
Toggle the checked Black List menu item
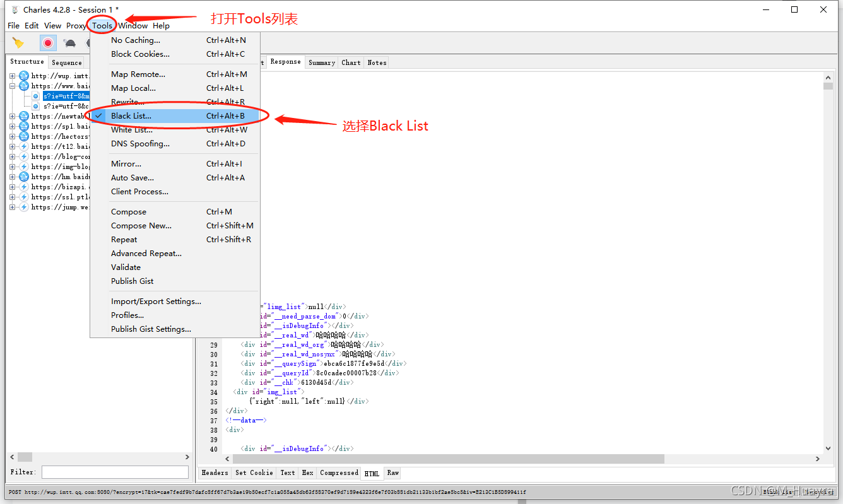click(x=175, y=116)
